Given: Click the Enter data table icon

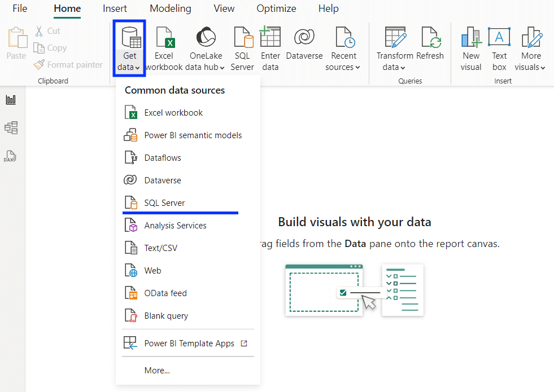Looking at the screenshot, I should (x=271, y=36).
